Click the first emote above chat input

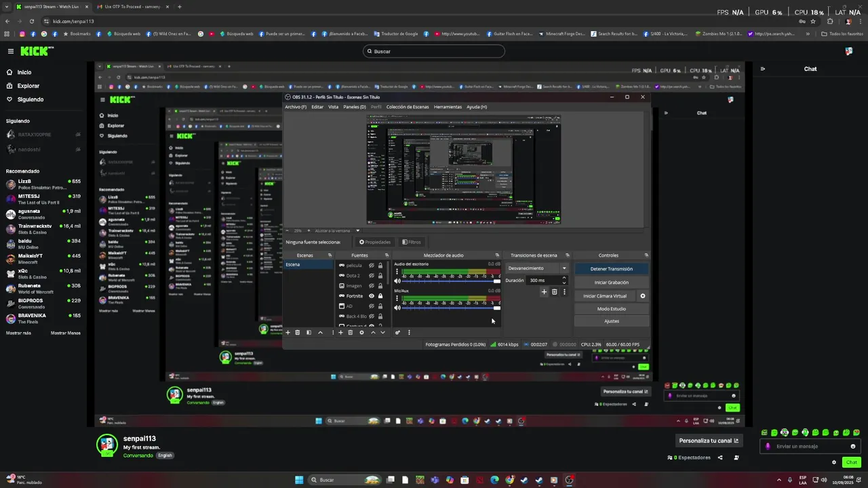(765, 432)
